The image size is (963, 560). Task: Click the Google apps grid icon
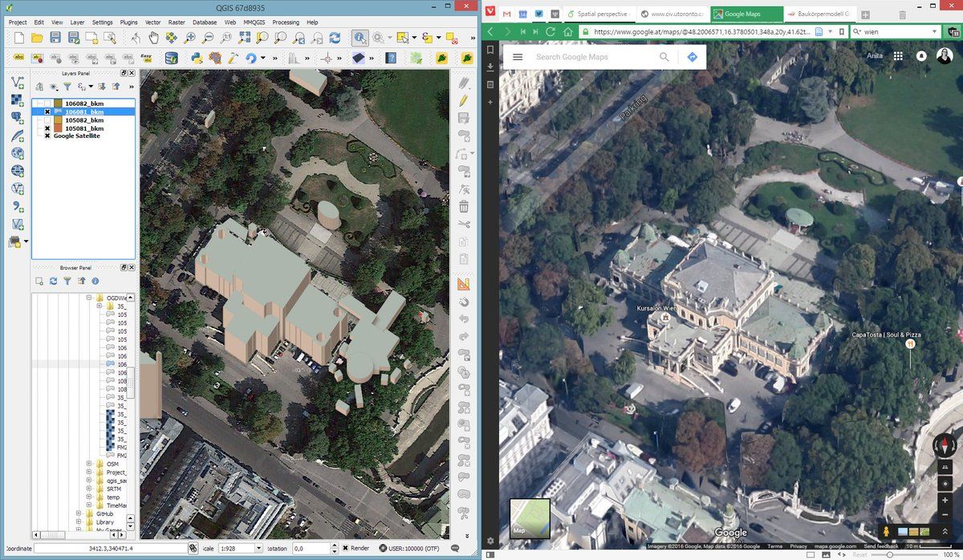click(898, 56)
